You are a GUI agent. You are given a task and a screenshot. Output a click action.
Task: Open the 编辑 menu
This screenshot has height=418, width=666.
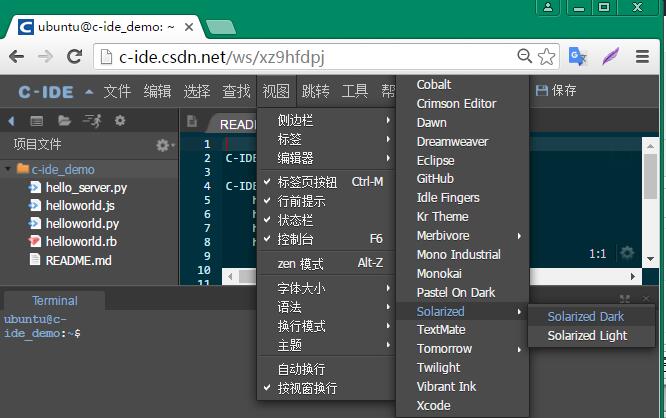click(x=157, y=91)
